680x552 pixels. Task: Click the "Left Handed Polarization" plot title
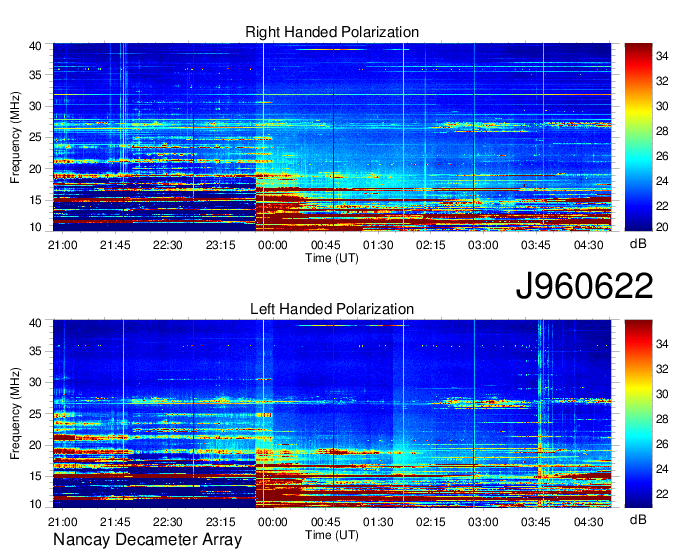(x=332, y=309)
